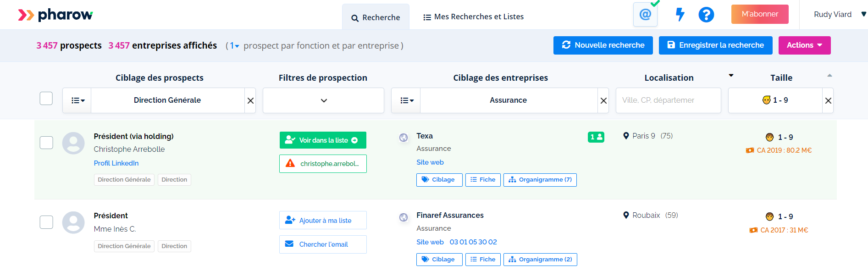Click the size face icon in Finaref row

click(x=770, y=216)
